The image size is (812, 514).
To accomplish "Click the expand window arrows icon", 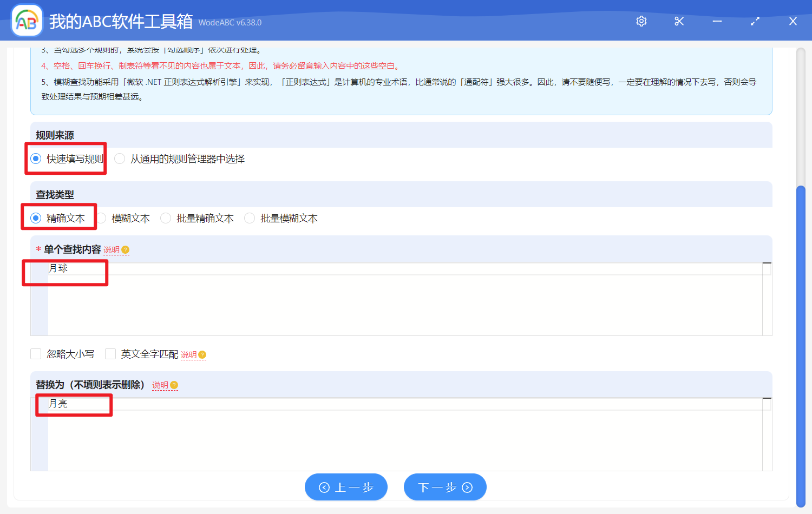I will tap(755, 21).
